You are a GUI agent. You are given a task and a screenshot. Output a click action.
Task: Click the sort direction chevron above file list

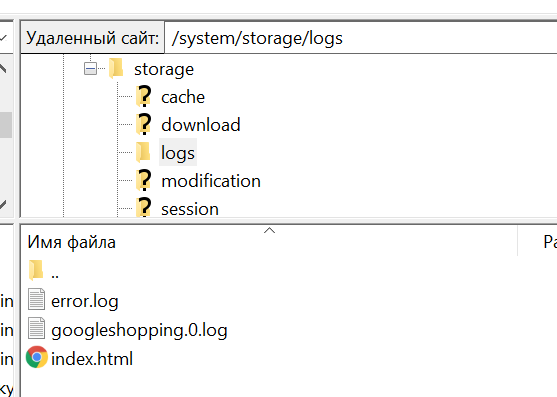click(270, 230)
